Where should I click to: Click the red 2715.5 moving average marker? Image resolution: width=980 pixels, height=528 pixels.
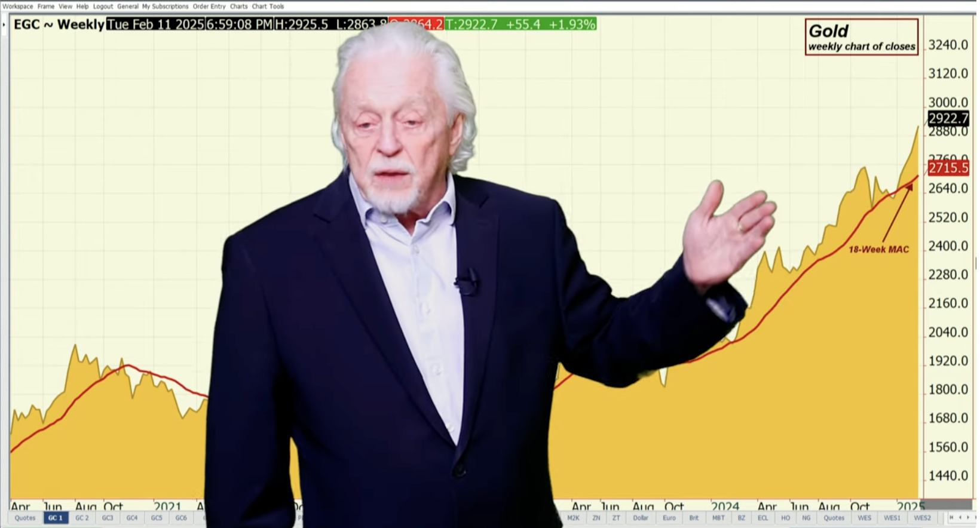pyautogui.click(x=948, y=168)
